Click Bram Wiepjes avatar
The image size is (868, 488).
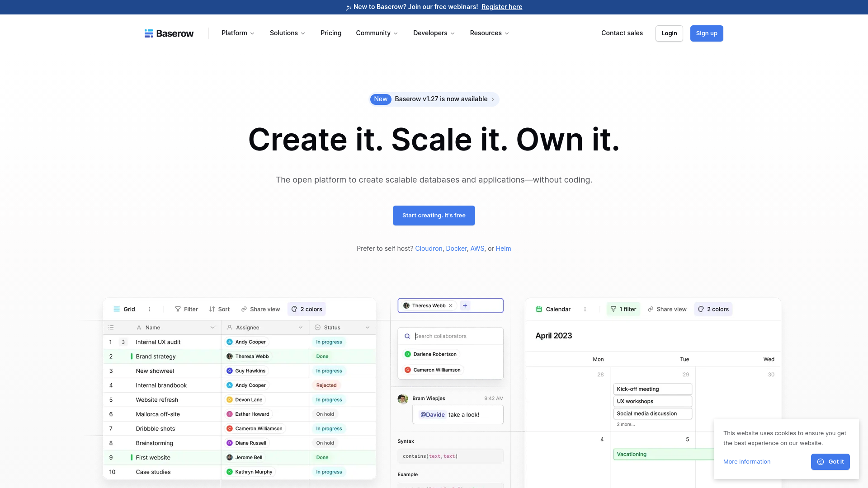click(x=403, y=399)
